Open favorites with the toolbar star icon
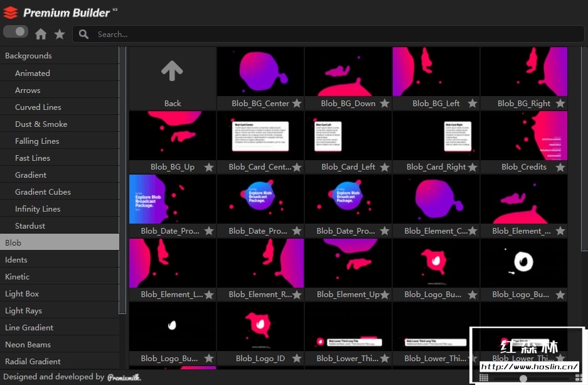 [x=60, y=35]
